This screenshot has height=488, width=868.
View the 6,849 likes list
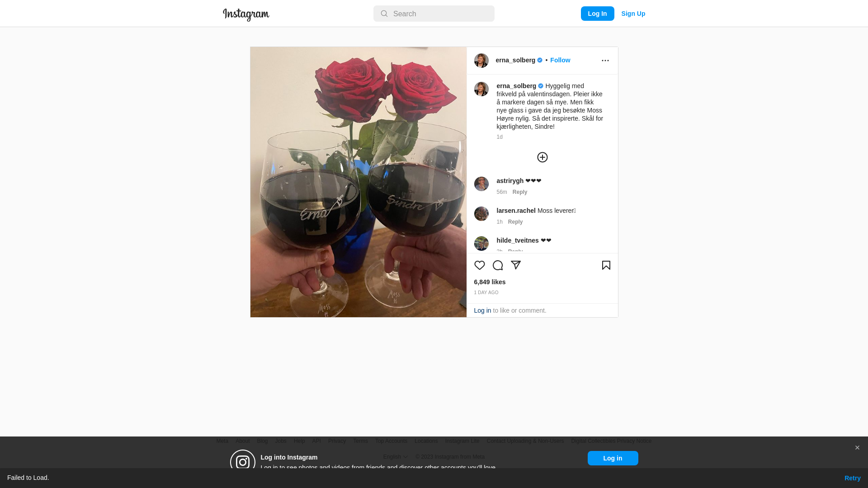490,282
